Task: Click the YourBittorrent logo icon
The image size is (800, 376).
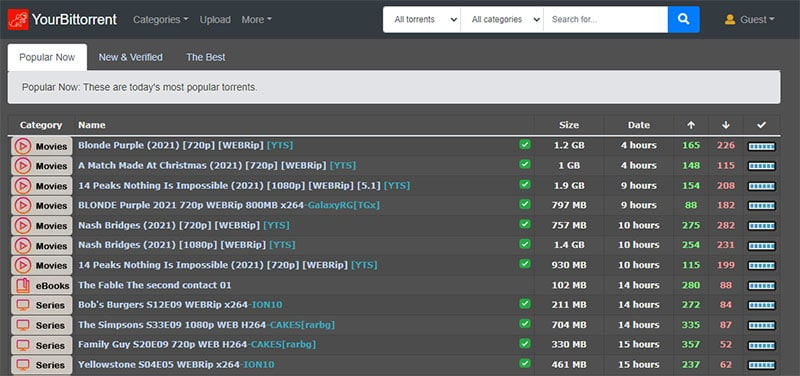Action: click(18, 19)
